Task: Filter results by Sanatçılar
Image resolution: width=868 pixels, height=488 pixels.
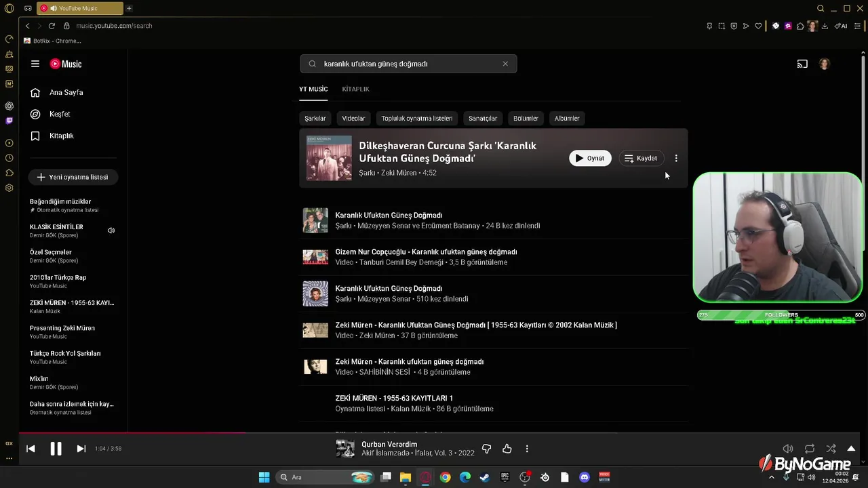Action: (483, 118)
